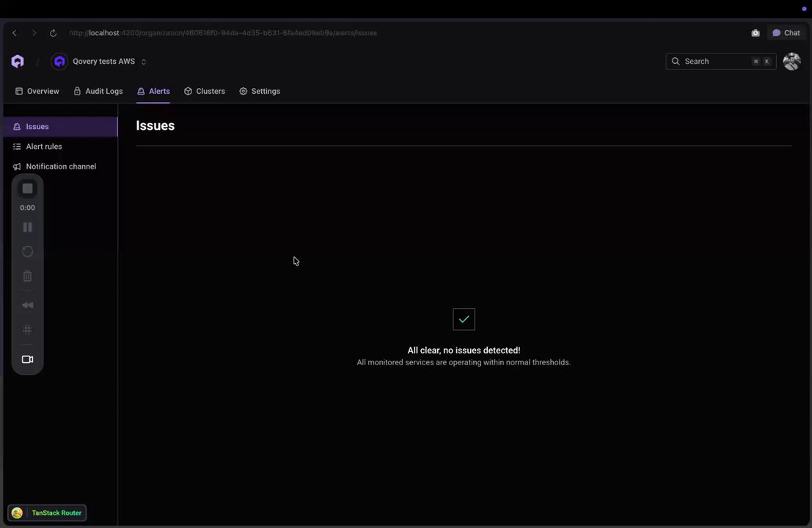Toggle the camera icon in recording widget

(27, 359)
